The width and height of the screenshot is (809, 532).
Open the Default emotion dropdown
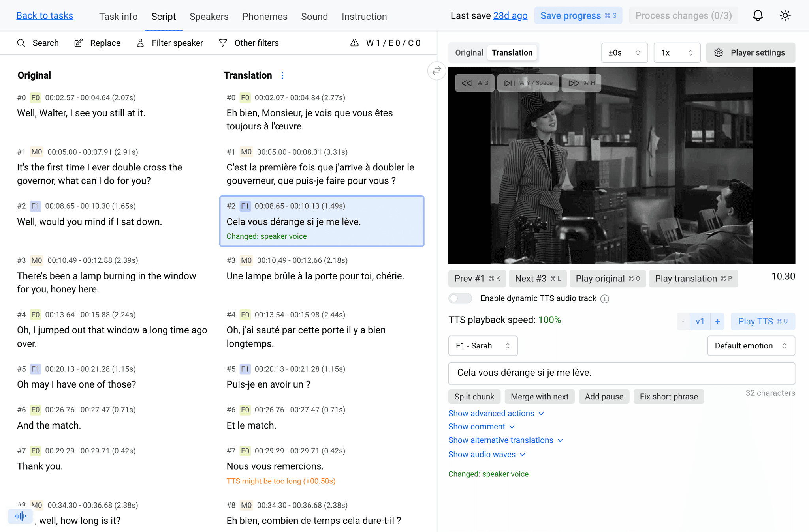pyautogui.click(x=751, y=346)
